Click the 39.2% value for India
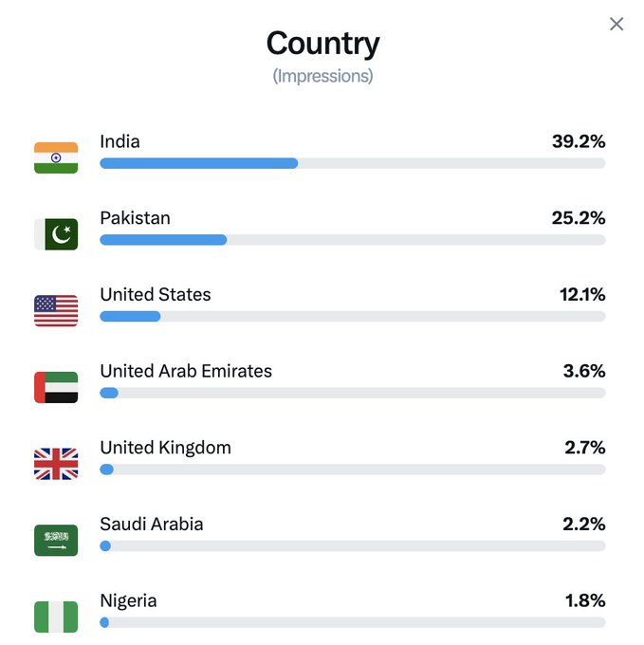Image resolution: width=644 pixels, height=645 pixels. click(579, 141)
